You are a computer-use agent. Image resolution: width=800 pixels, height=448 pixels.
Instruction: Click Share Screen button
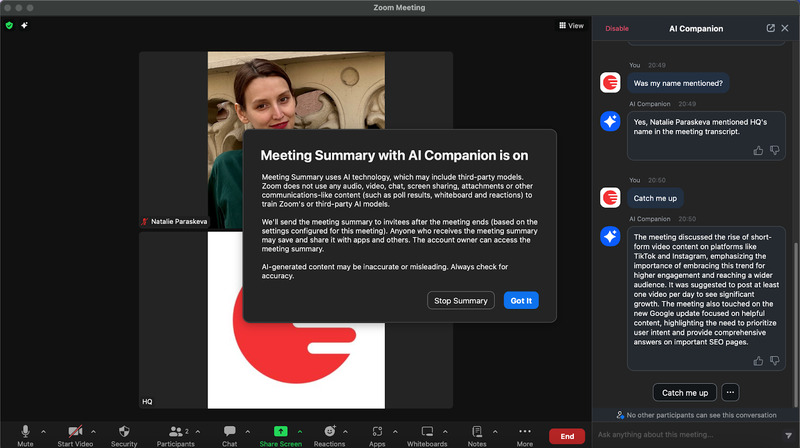click(x=280, y=436)
